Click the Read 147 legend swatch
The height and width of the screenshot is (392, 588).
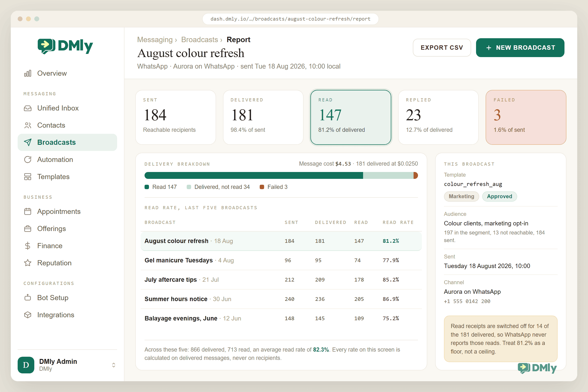coord(147,187)
